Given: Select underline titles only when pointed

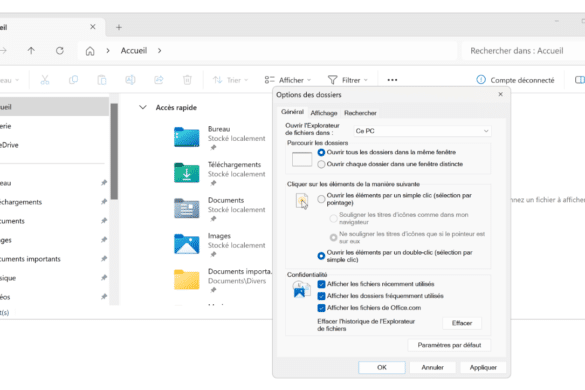Looking at the screenshot, I should point(408,237).
